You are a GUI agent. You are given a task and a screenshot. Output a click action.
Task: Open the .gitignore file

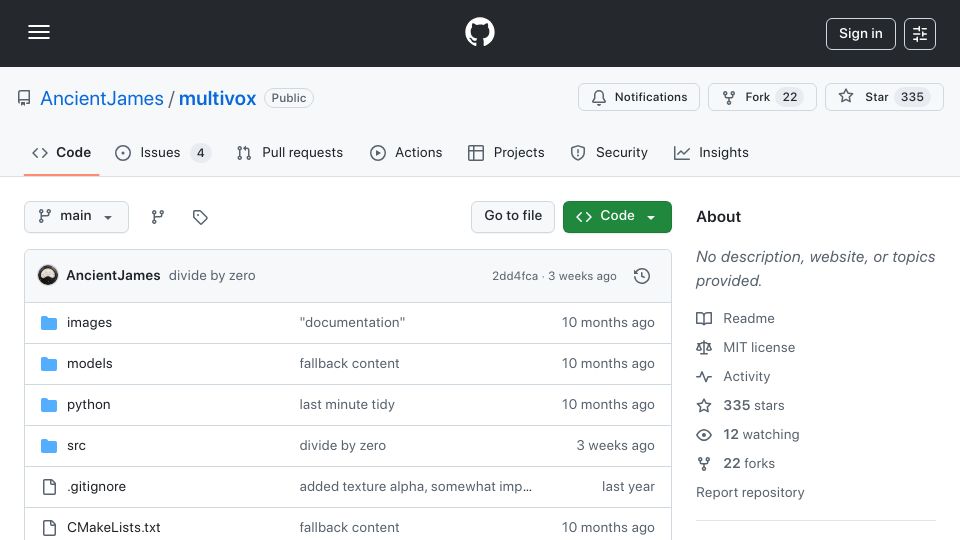97,487
